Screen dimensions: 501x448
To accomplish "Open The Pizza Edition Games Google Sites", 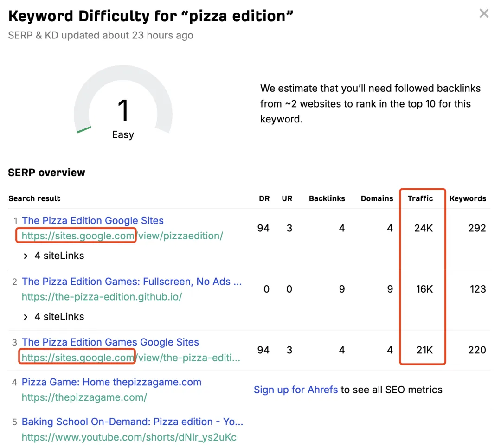I will point(110,342).
